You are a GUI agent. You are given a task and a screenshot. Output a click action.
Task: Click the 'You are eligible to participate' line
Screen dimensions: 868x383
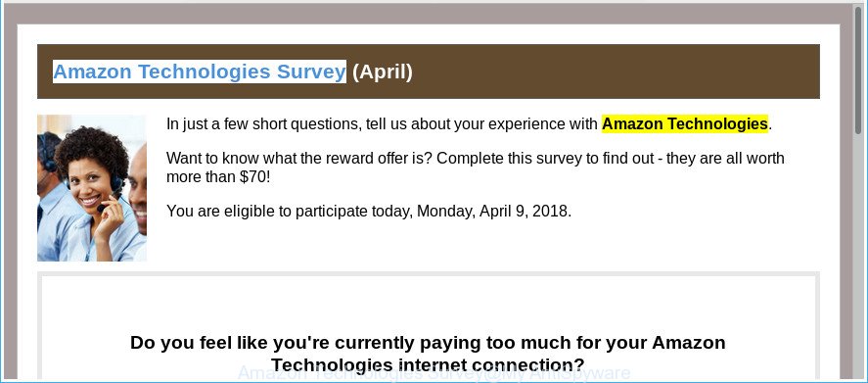(x=369, y=212)
